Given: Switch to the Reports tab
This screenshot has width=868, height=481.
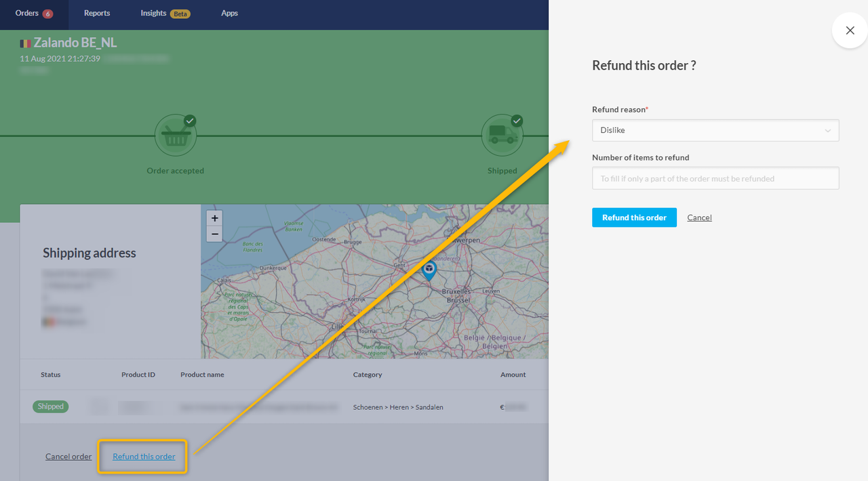Looking at the screenshot, I should click(x=97, y=14).
